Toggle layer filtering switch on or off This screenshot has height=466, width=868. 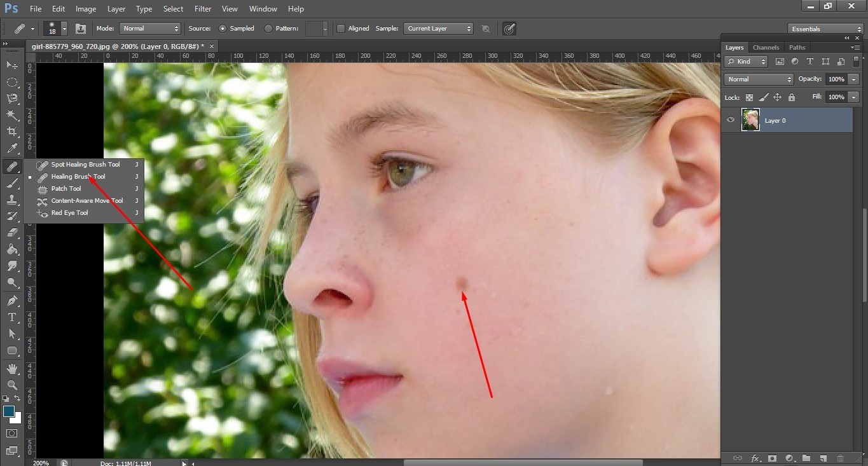(x=855, y=62)
